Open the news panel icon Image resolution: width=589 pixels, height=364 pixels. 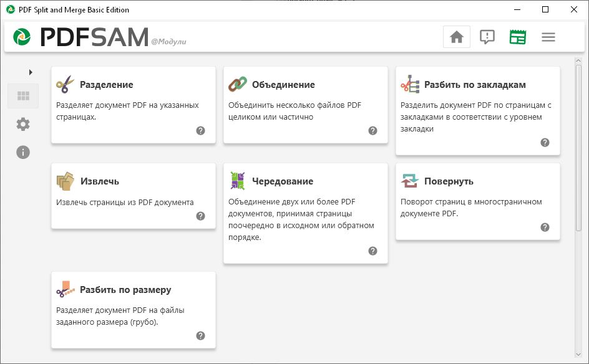point(518,37)
